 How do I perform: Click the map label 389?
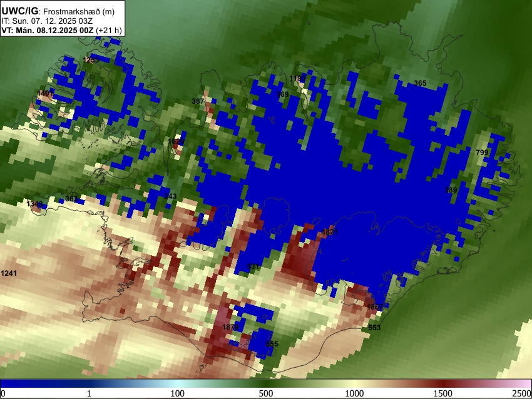click(451, 190)
